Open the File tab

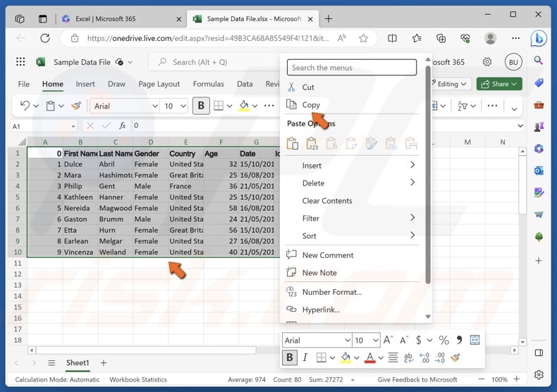tap(24, 84)
